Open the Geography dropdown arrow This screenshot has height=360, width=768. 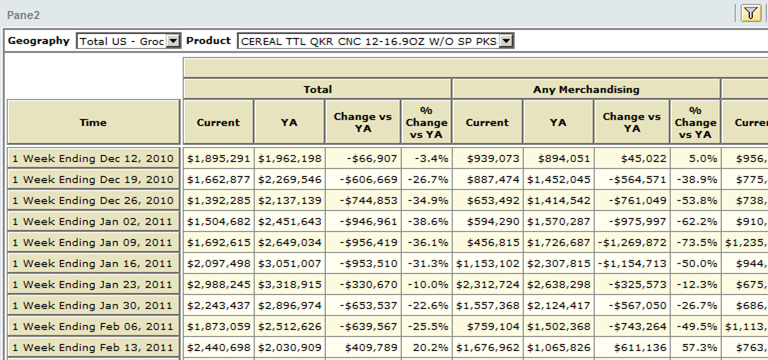[x=173, y=41]
